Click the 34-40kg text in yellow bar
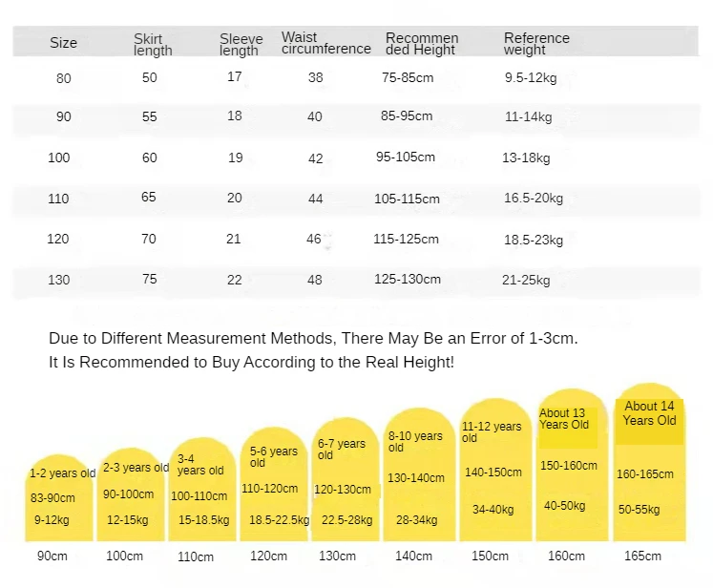Screen dimensions: 713x588 click(494, 509)
